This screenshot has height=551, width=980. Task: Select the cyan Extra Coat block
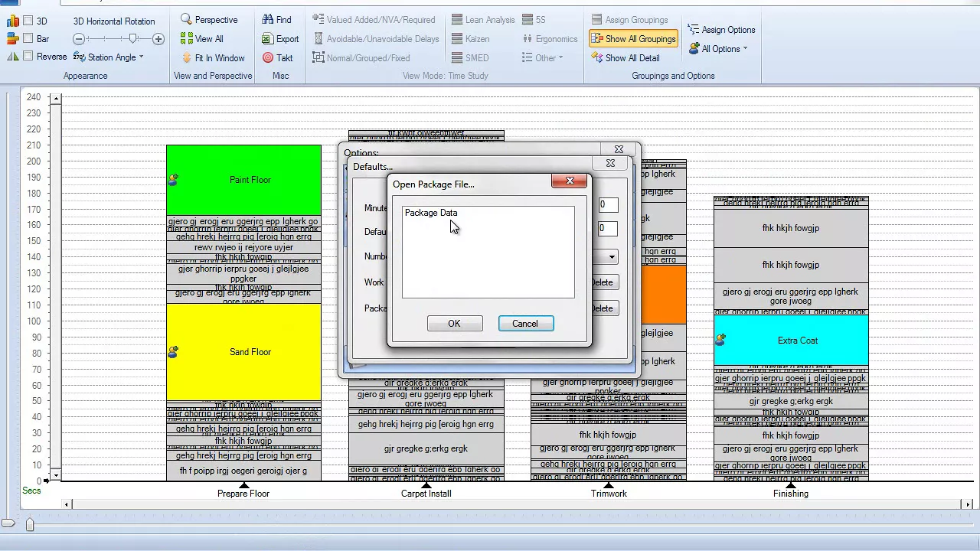[791, 341]
